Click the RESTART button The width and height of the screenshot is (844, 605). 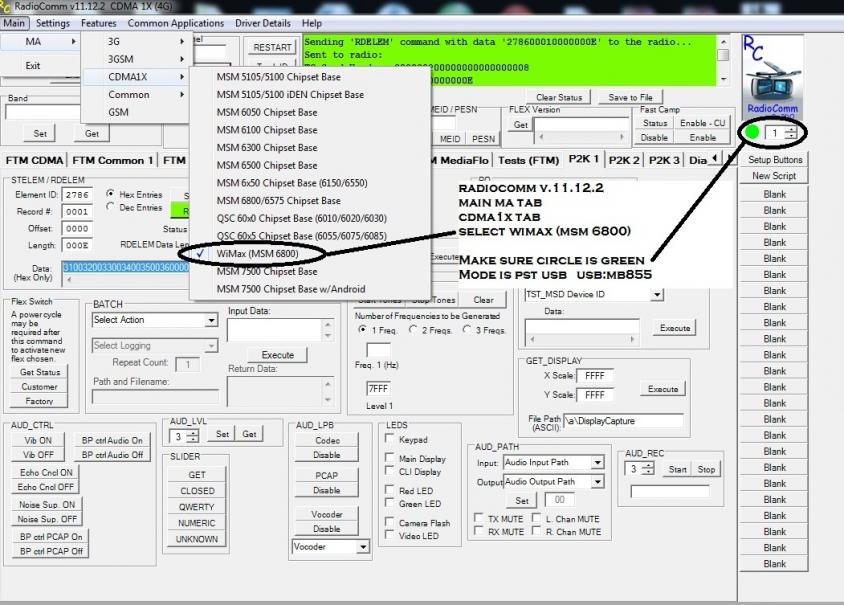272,47
